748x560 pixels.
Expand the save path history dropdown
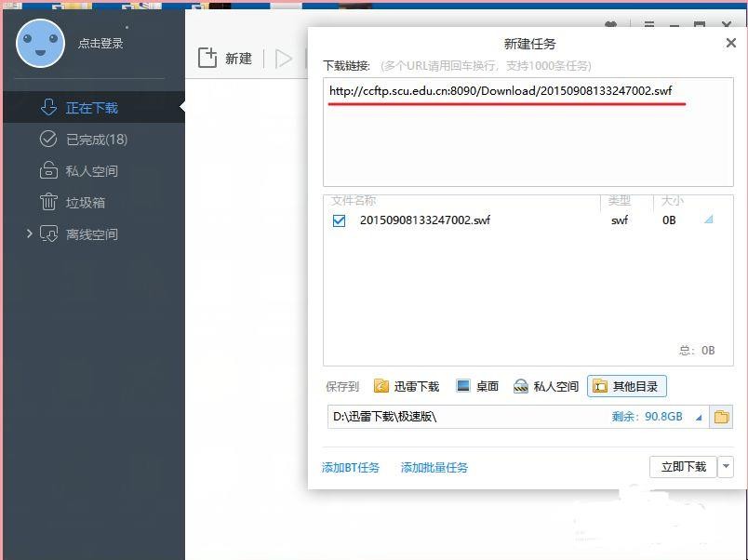(x=699, y=418)
